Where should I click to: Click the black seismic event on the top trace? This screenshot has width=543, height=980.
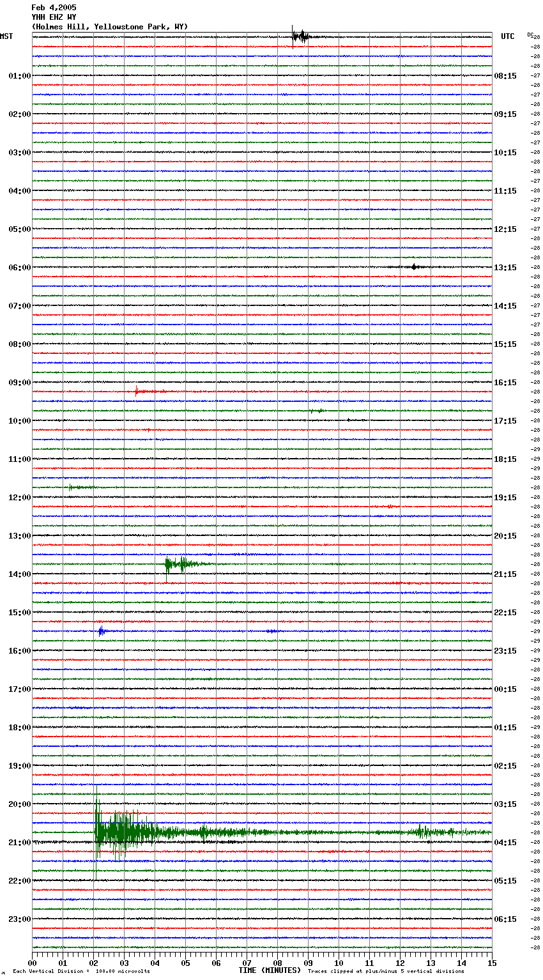coord(300,36)
